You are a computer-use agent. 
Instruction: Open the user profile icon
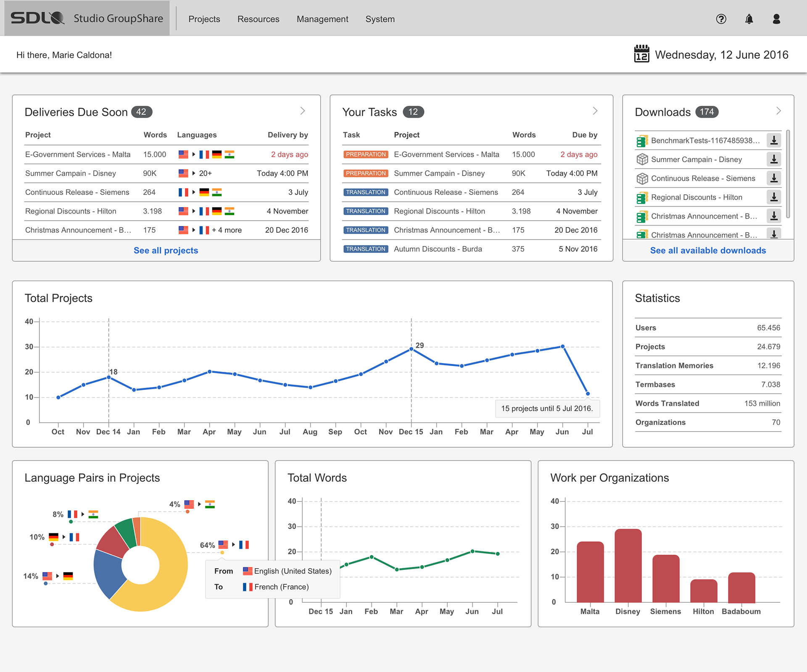pos(776,19)
